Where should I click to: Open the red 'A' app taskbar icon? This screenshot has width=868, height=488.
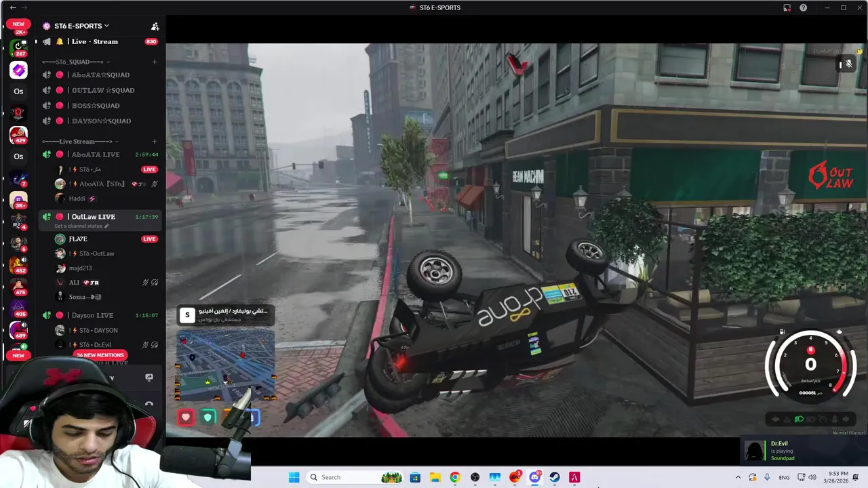pyautogui.click(x=574, y=477)
